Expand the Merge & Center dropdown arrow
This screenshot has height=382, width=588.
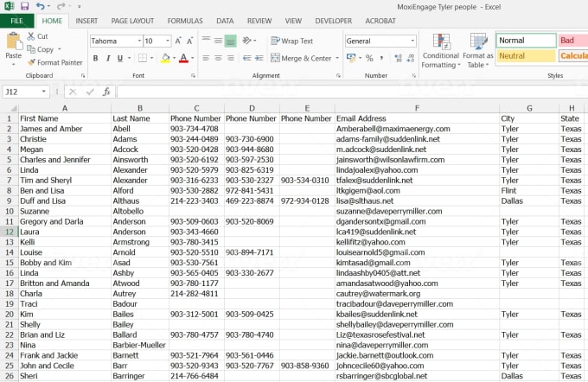[336, 59]
